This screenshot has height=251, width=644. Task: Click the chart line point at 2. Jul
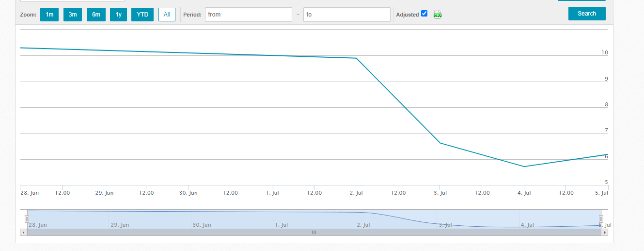point(356,58)
